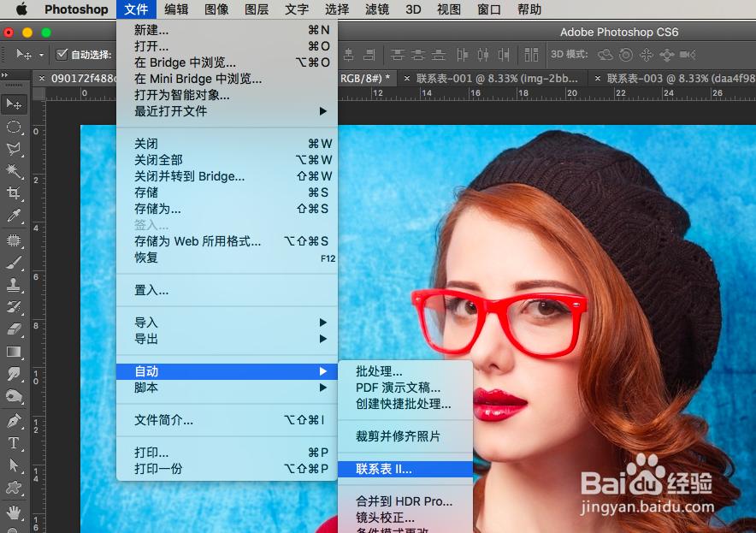
Task: Switch to the 联系表-001 document tab
Action: pyautogui.click(x=497, y=78)
